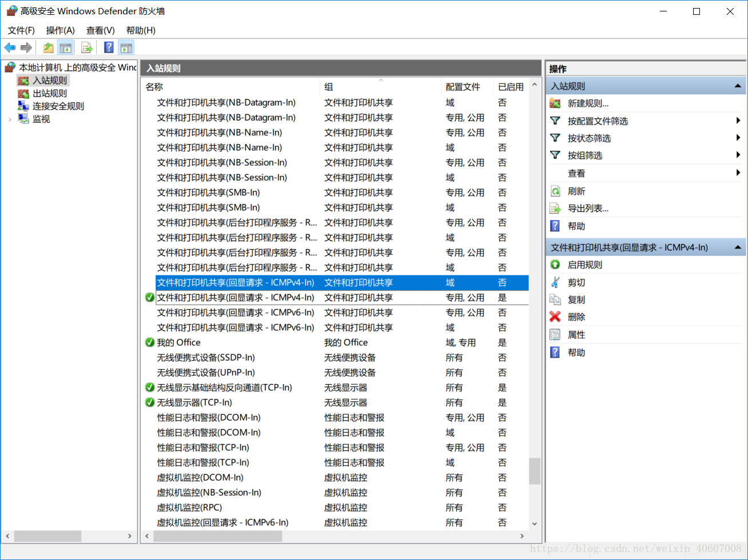This screenshot has width=748, height=560.
Task: Click the Export list toolbar icon
Action: [87, 48]
